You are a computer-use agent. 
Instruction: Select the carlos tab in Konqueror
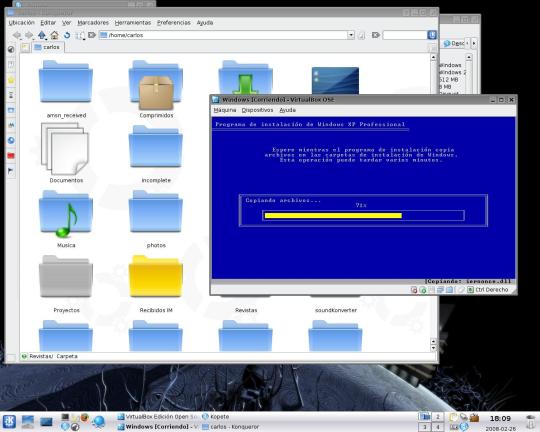48,47
